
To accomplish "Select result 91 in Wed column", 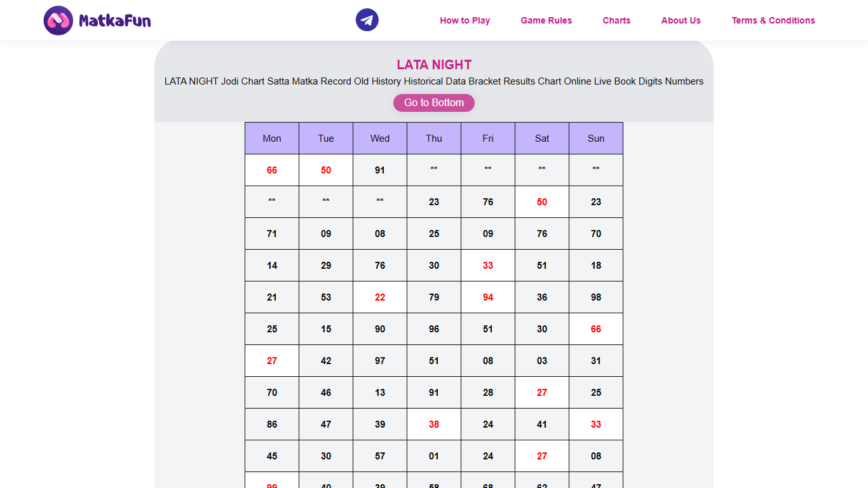I will [x=379, y=170].
